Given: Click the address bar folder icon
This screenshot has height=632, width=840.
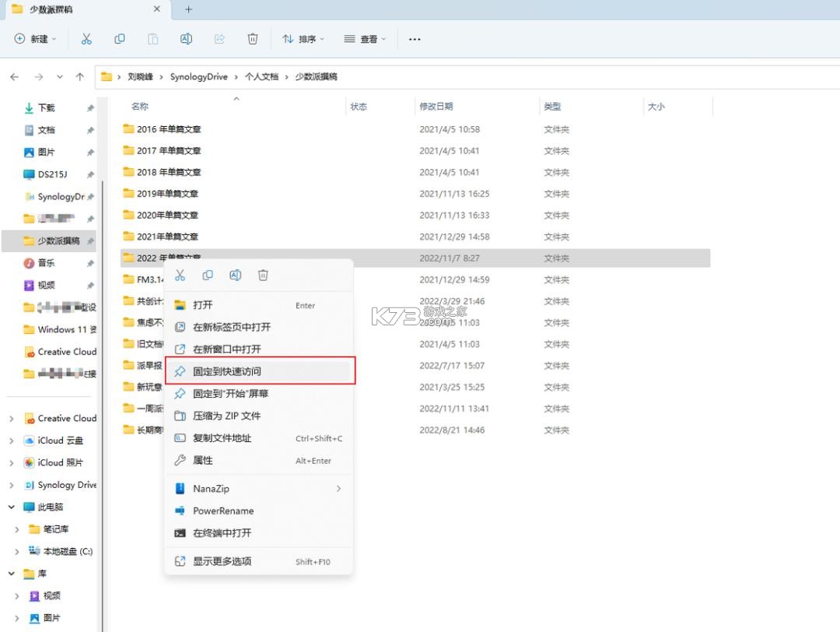Looking at the screenshot, I should coord(107,76).
